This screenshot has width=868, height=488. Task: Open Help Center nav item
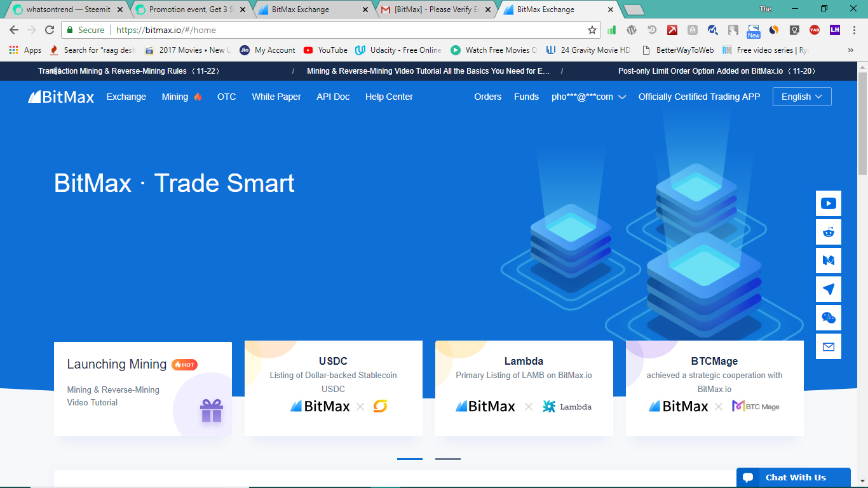(x=389, y=97)
